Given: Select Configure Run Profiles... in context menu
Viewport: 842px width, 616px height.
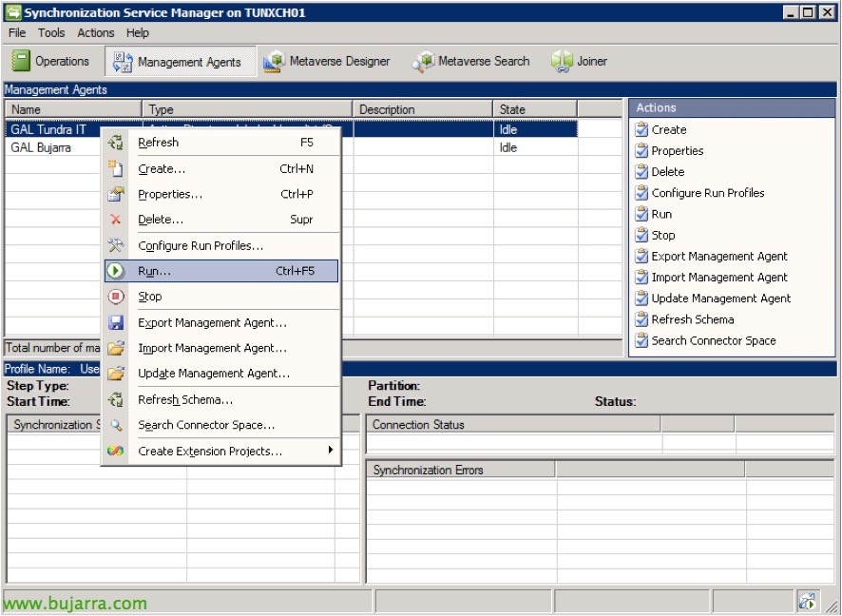Looking at the screenshot, I should (x=221, y=245).
